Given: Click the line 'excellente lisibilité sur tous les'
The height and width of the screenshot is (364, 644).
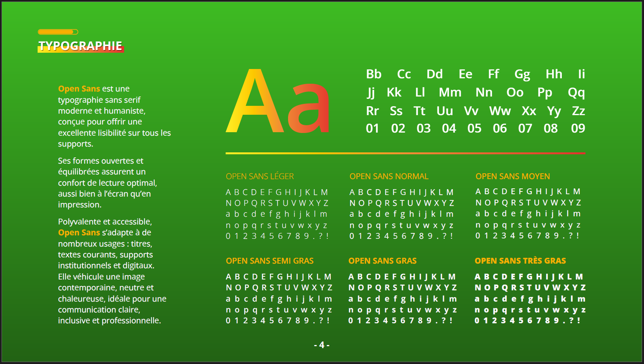Looking at the screenshot, I should 114,133.
